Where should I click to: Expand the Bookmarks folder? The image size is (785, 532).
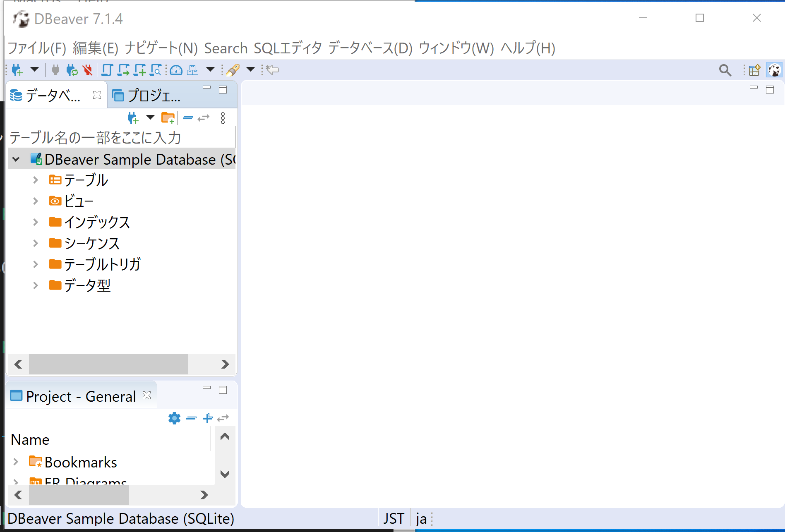[16, 462]
